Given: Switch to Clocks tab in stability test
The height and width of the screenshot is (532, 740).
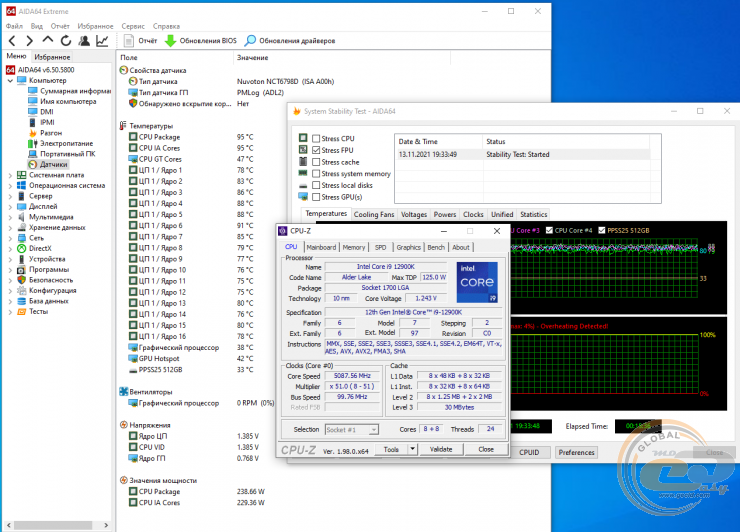Looking at the screenshot, I should coord(473,214).
